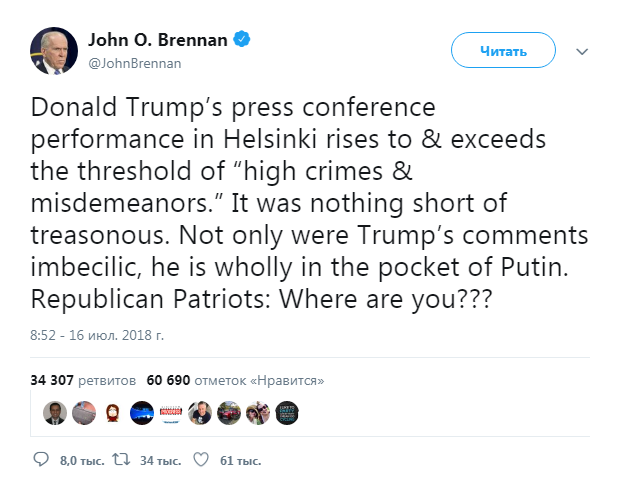Click the John O. Brennan display name
Viewport: 623px width, 487px height.
(x=157, y=41)
